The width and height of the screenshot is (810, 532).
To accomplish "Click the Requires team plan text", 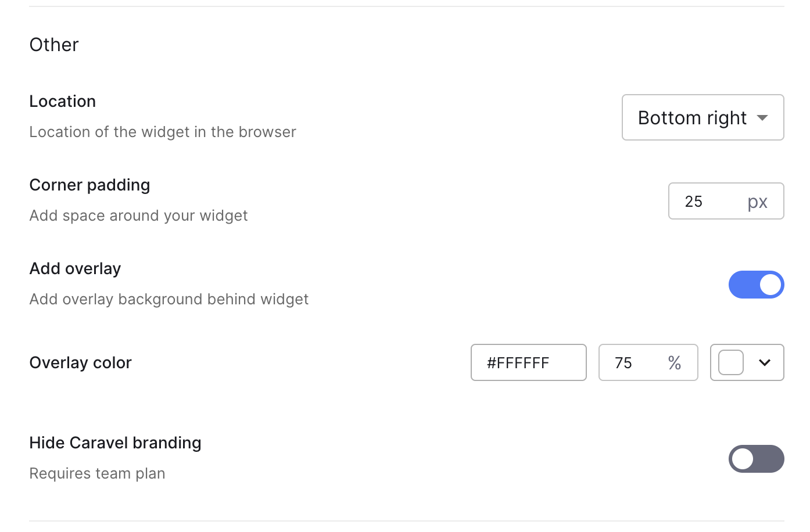I will pos(98,473).
